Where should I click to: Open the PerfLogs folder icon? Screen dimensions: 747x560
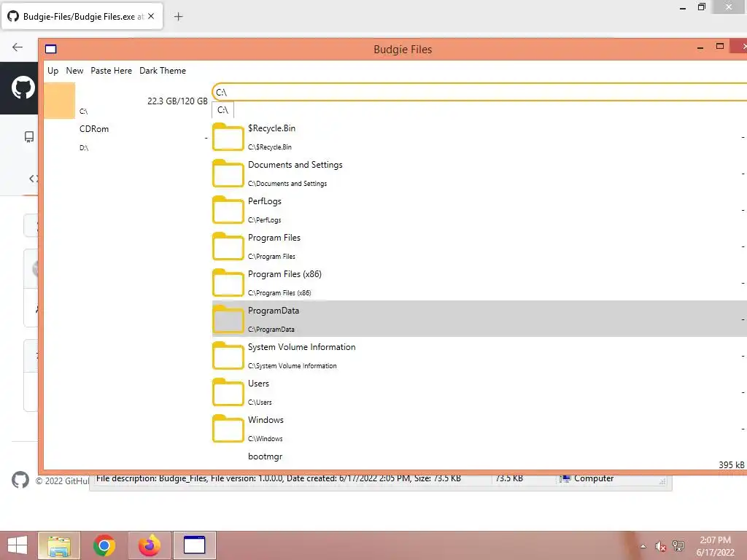click(228, 210)
